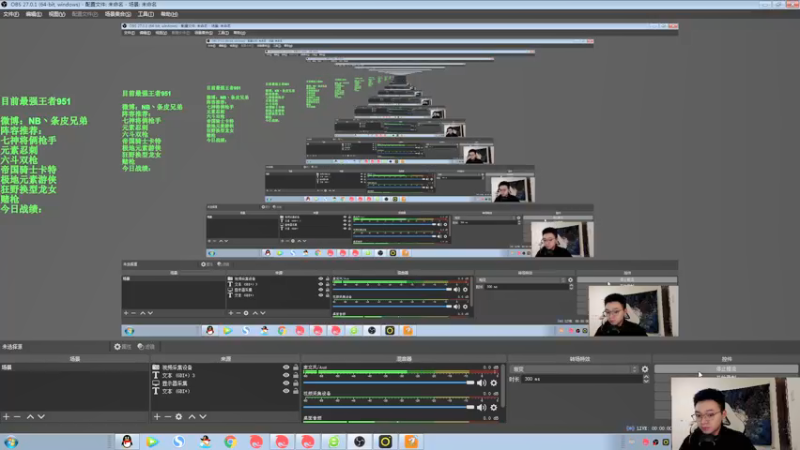The image size is (800, 450).
Task: Click the audio mixer vertical scrollbar
Action: [x=503, y=386]
